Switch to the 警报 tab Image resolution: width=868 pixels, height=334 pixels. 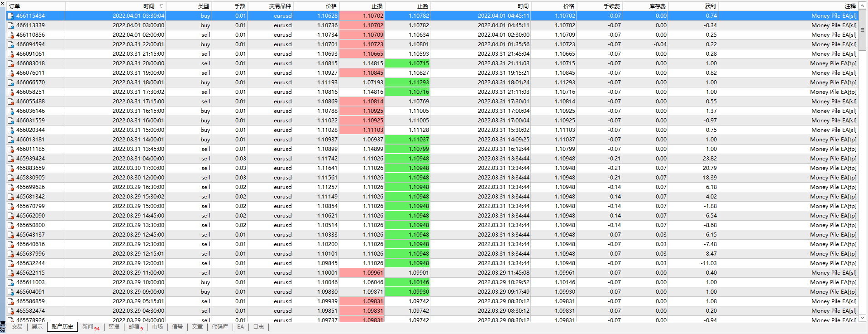(x=114, y=327)
